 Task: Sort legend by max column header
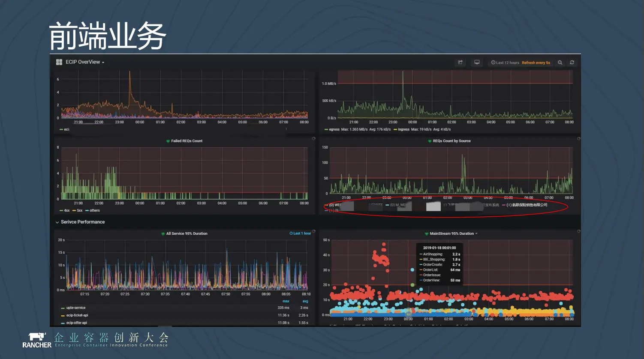[x=286, y=301]
